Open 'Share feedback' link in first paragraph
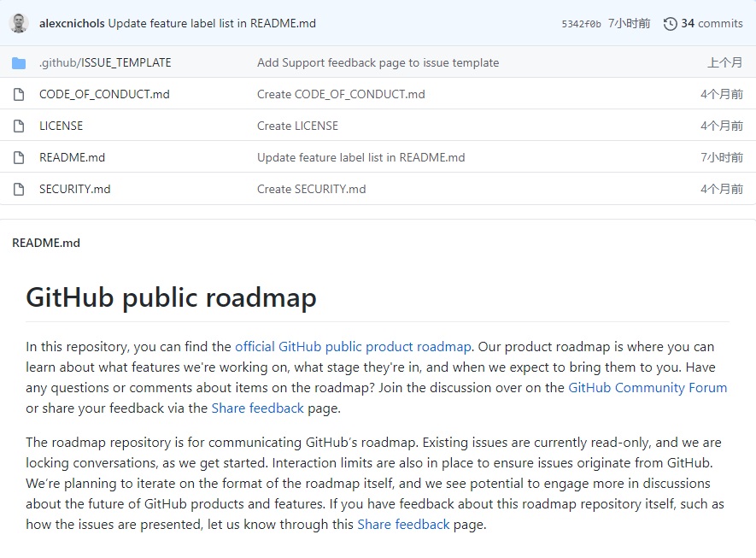Viewport: 756px width, 558px height. [x=257, y=408]
